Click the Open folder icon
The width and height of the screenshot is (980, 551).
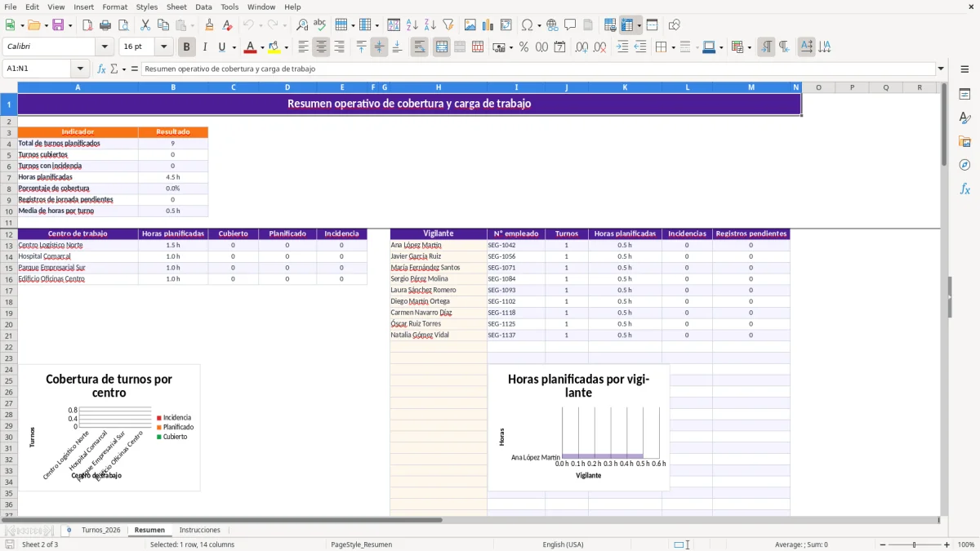pyautogui.click(x=33, y=25)
